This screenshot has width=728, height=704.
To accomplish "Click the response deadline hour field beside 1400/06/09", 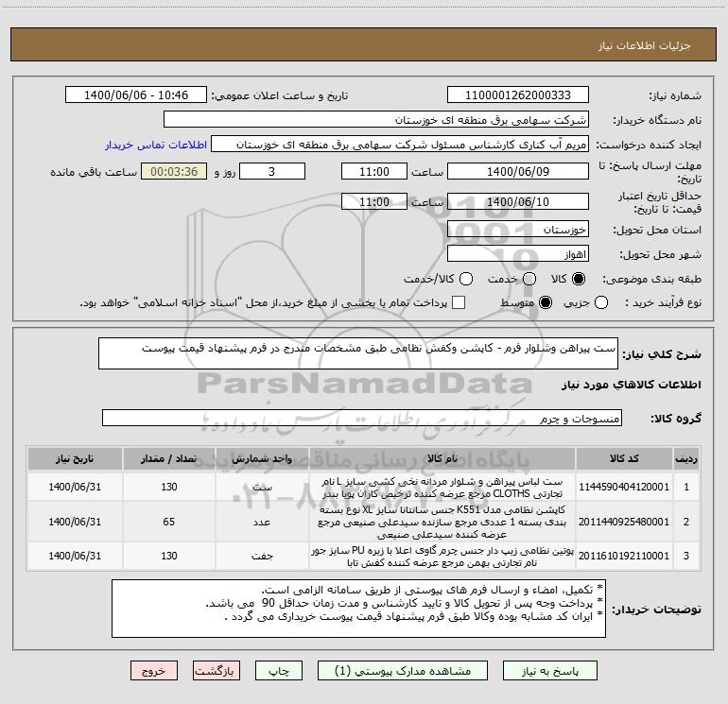I will coord(374,171).
